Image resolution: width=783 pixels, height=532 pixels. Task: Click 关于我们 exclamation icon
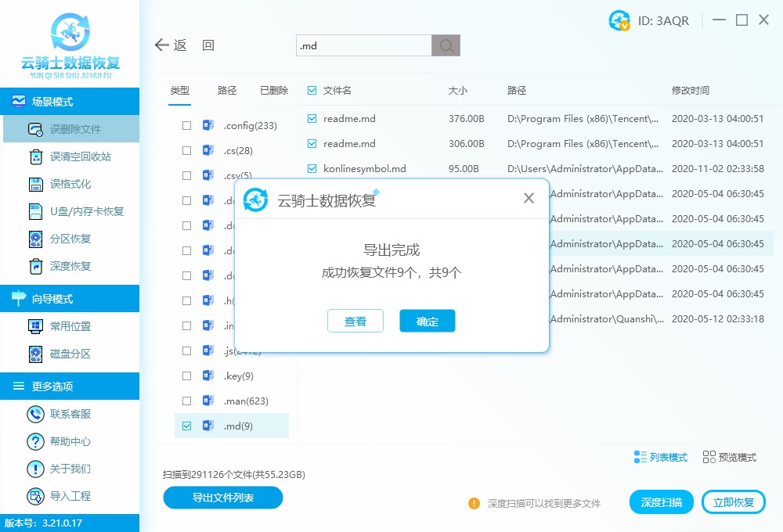(x=35, y=469)
